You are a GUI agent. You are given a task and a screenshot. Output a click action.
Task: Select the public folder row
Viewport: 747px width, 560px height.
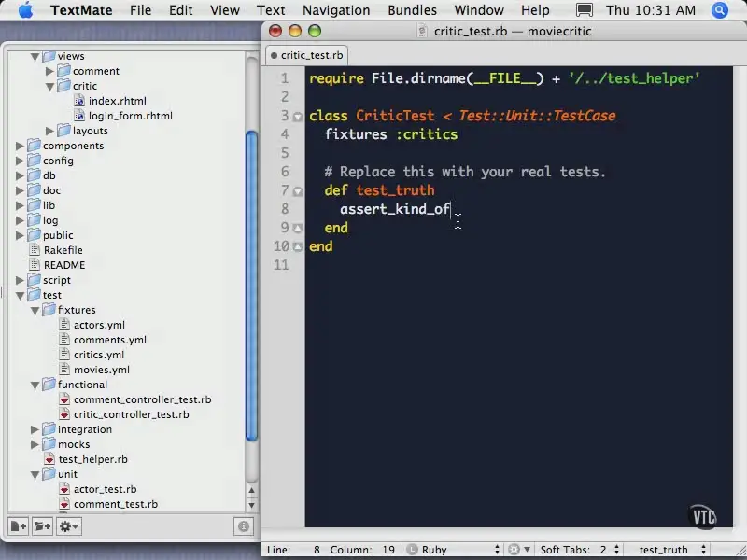(x=126, y=235)
